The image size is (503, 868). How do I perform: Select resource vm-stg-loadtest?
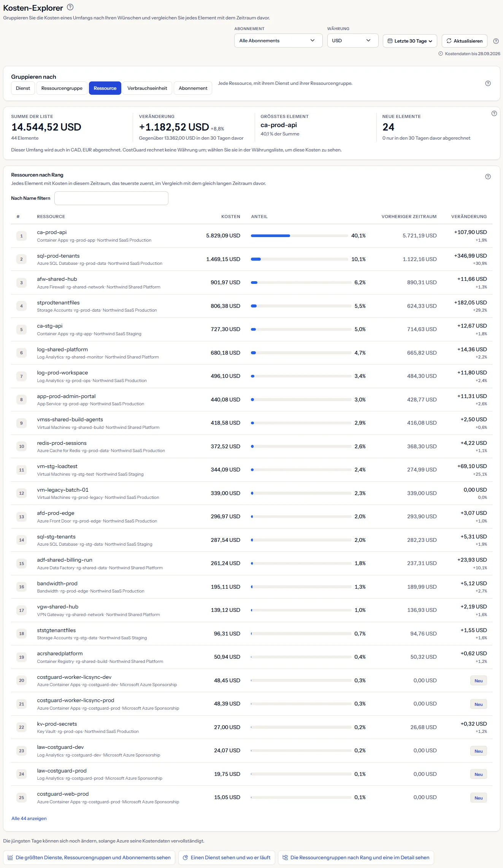click(x=57, y=466)
